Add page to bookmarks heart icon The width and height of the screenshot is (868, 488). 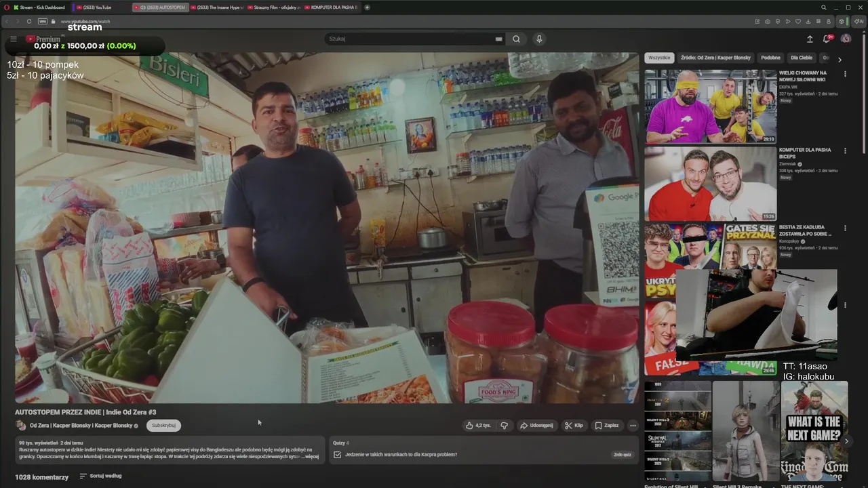797,22
